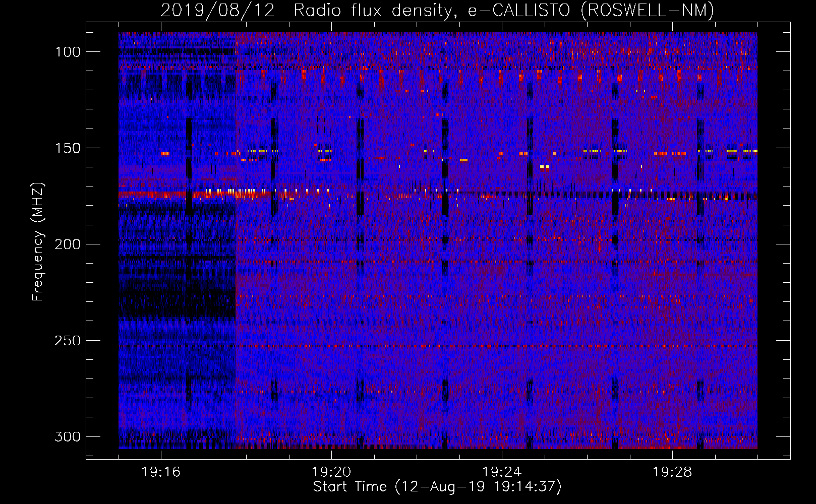Click the plot title "Radio flux density, e-CALLISTO (ROSWELL-NM)"
The image size is (816, 504).
[x=504, y=10]
